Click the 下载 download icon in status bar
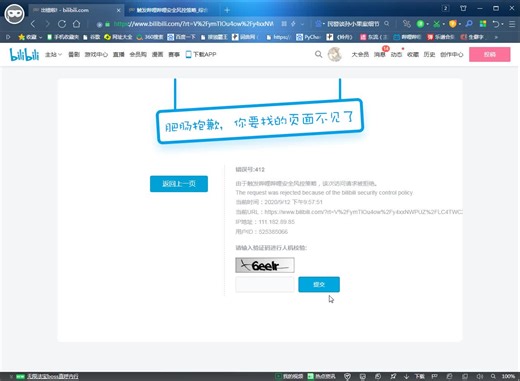 point(414,376)
